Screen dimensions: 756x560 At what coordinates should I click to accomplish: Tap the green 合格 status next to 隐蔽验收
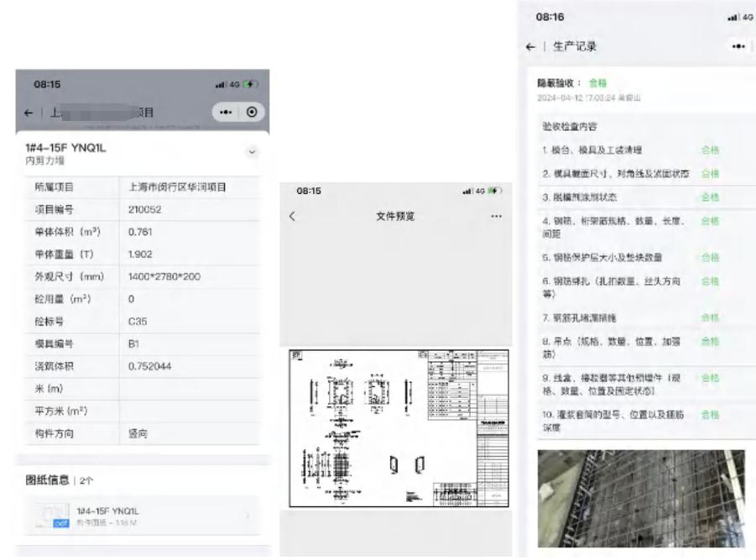(x=597, y=83)
